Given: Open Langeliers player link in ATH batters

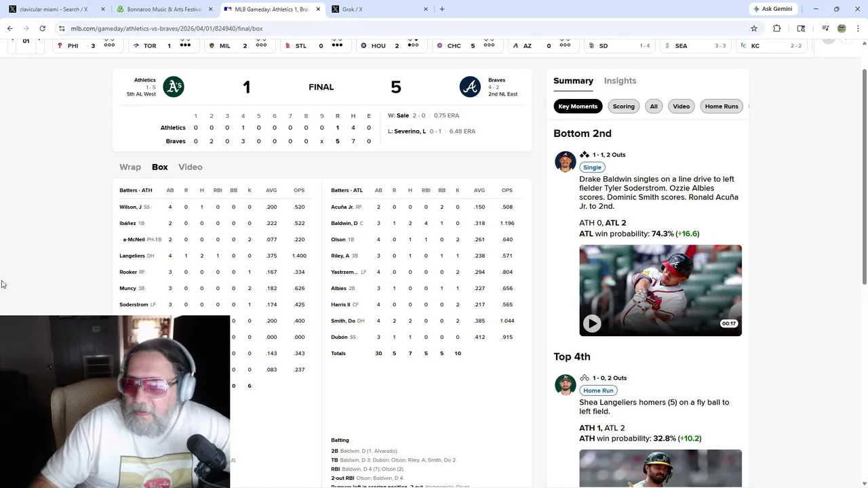Looking at the screenshot, I should pyautogui.click(x=132, y=256).
